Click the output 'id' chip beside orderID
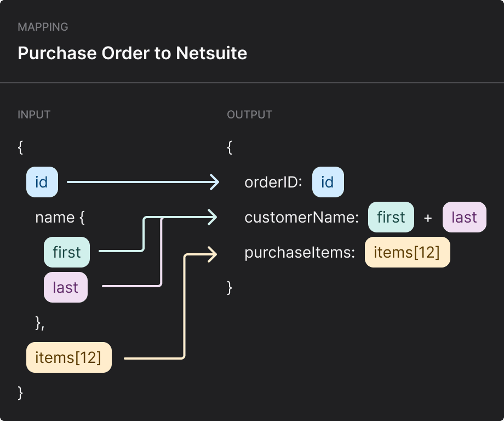The image size is (504, 421). click(x=328, y=182)
